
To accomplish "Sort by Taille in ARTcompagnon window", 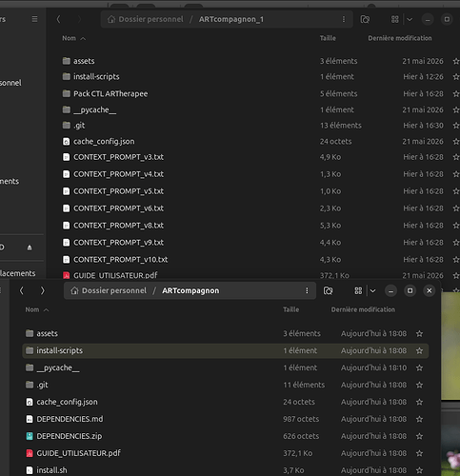I will (x=291, y=309).
